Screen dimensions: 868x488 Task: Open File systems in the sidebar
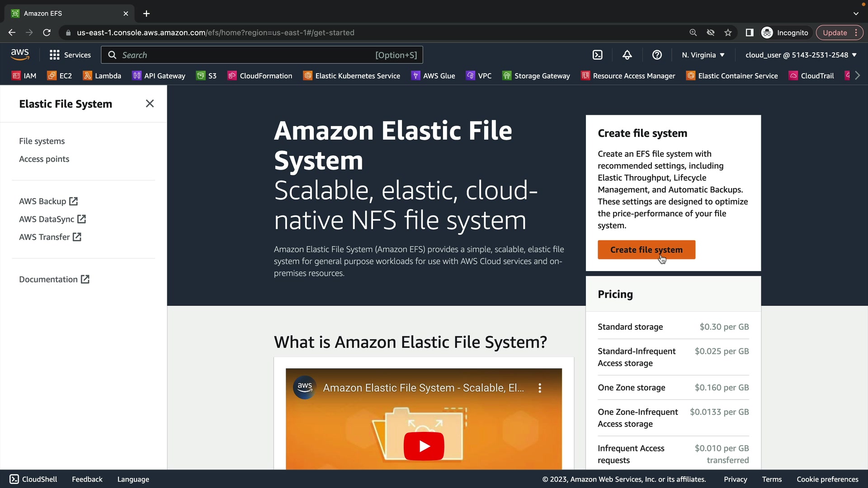[x=42, y=141]
